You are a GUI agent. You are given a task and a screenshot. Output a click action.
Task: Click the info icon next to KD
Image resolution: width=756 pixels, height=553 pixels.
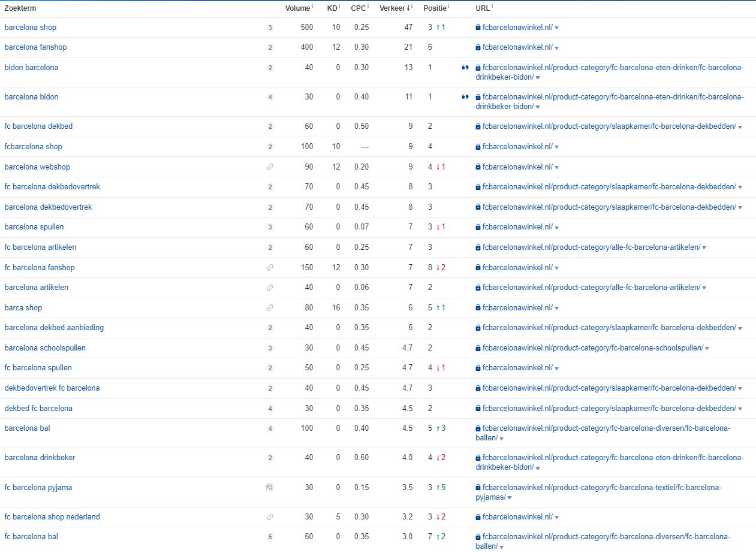click(x=339, y=7)
